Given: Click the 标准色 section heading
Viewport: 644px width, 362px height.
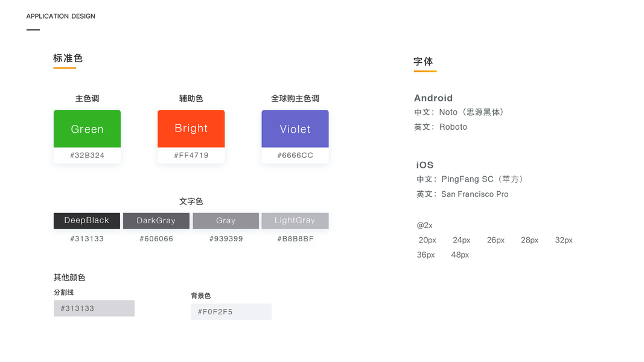Looking at the screenshot, I should 68,59.
